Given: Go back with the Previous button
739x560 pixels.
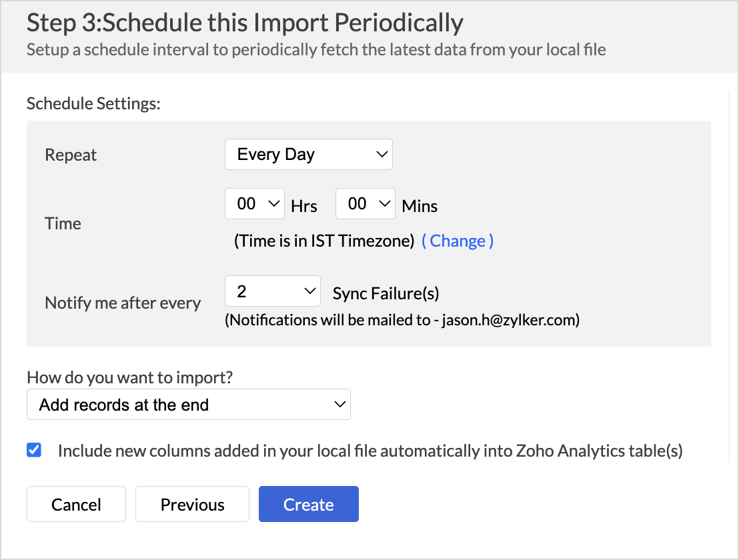Looking at the screenshot, I should point(192,504).
